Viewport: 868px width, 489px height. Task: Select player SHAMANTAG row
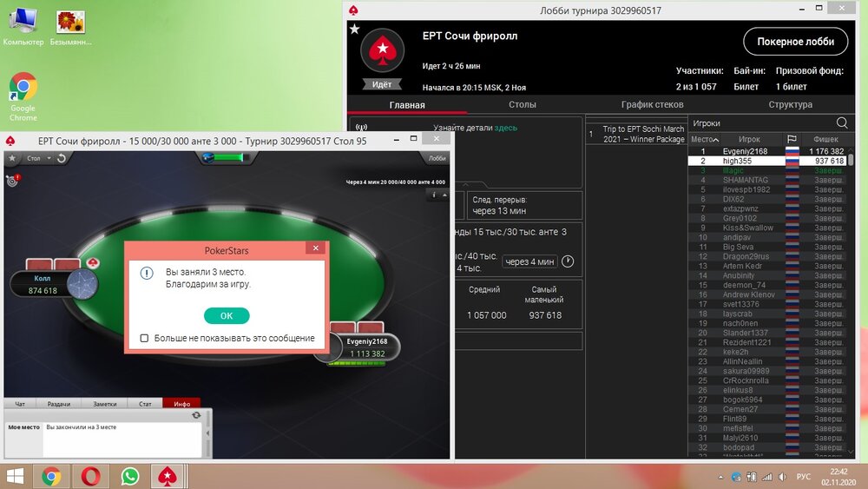[767, 180]
